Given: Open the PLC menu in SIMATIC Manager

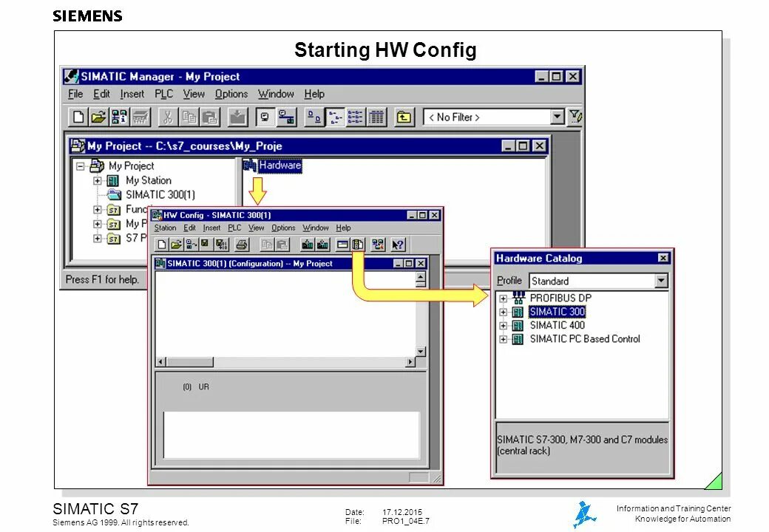Looking at the screenshot, I should pos(164,94).
